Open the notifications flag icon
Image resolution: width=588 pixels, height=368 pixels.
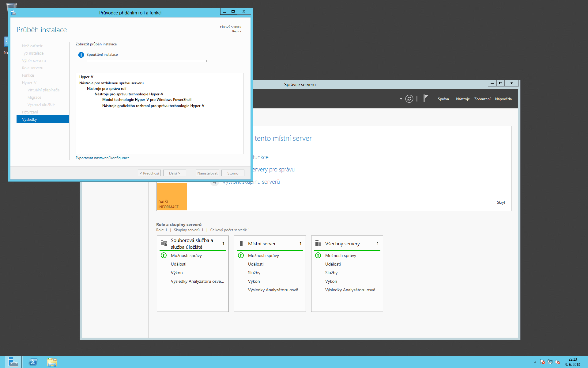tap(426, 98)
